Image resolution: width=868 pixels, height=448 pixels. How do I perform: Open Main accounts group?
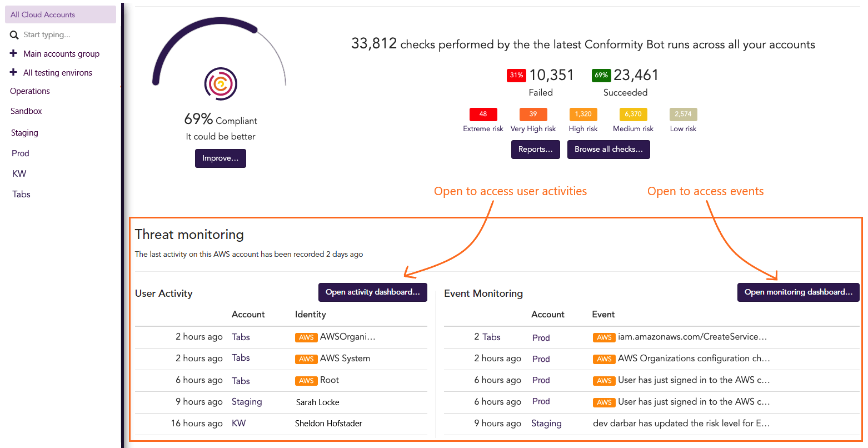click(61, 54)
